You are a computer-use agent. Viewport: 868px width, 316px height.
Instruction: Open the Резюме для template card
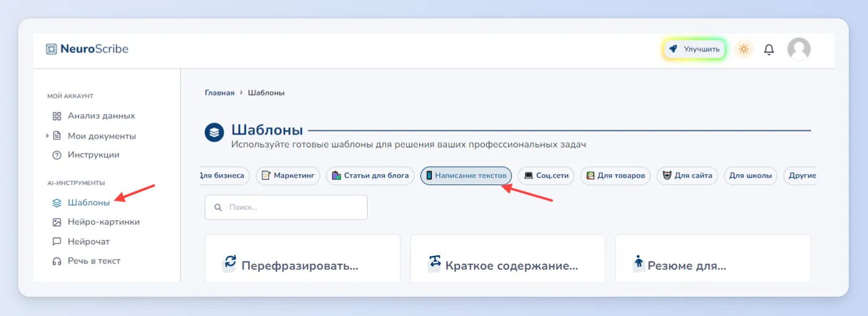coord(713,259)
